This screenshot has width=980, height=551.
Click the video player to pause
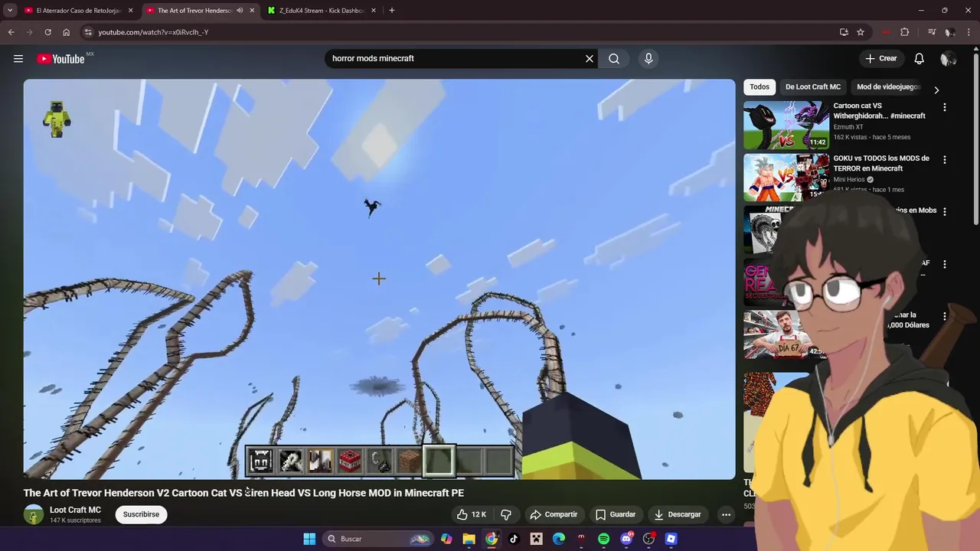[379, 279]
